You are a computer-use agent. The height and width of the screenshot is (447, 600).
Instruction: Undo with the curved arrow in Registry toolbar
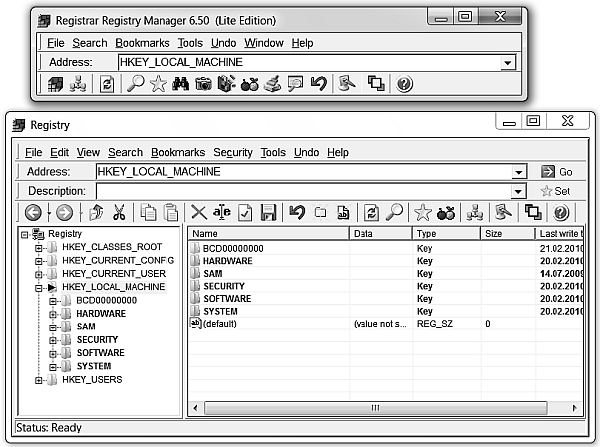pyautogui.click(x=297, y=212)
